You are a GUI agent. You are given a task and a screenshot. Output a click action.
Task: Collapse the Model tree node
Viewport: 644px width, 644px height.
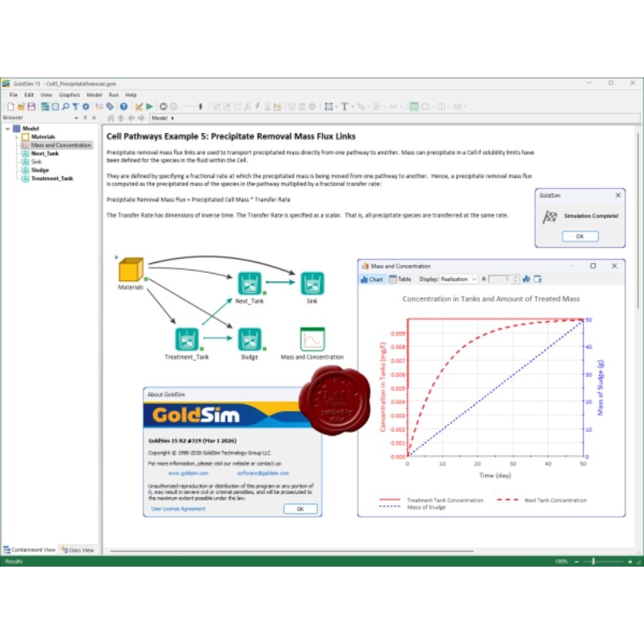point(8,128)
